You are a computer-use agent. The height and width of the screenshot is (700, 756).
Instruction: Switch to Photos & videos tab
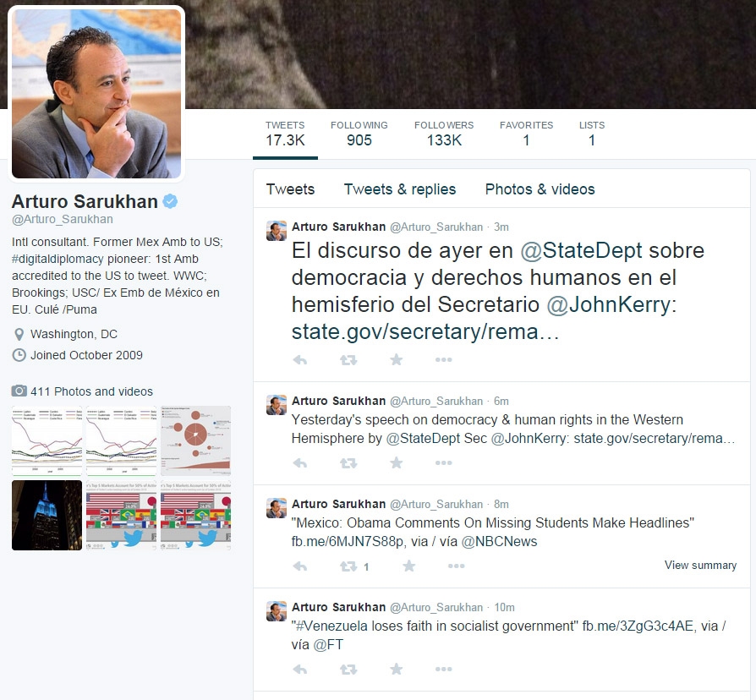[540, 189]
